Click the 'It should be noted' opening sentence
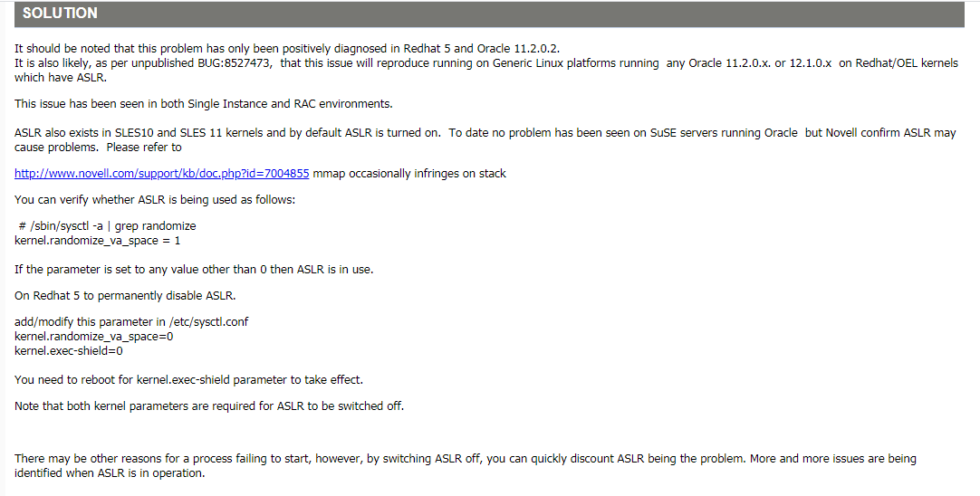The height and width of the screenshot is (496, 980). pos(294,48)
